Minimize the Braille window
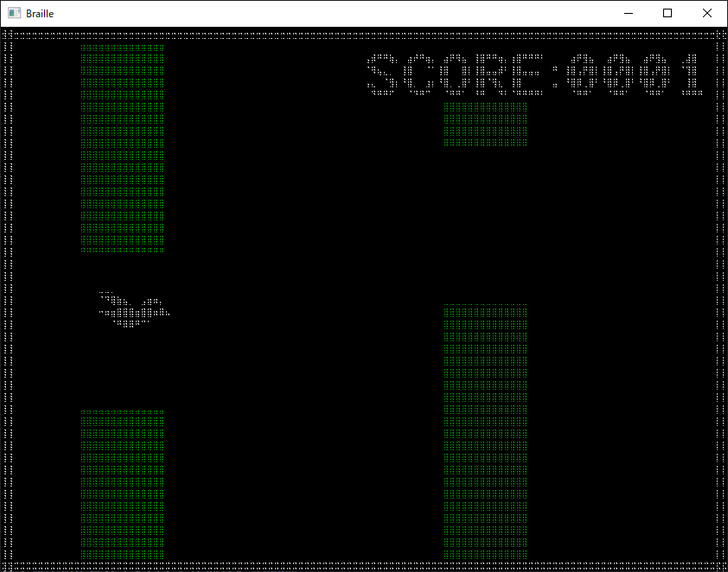This screenshot has height=572, width=728. [629, 13]
